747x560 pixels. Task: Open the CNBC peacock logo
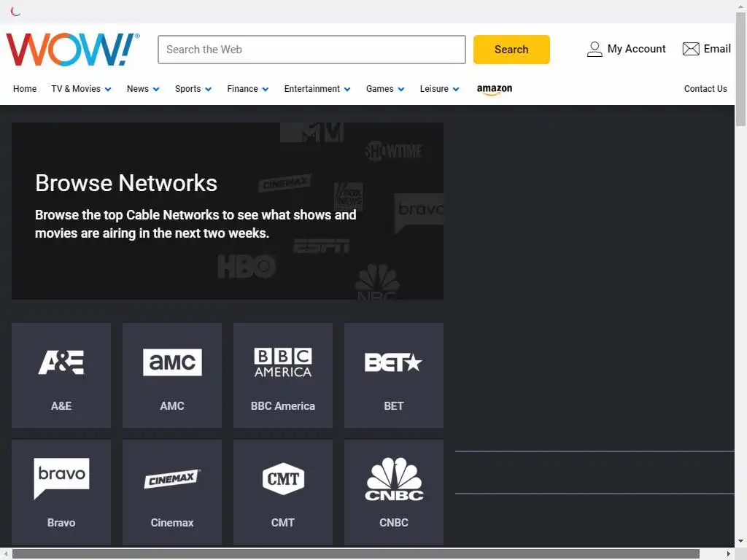point(394,479)
